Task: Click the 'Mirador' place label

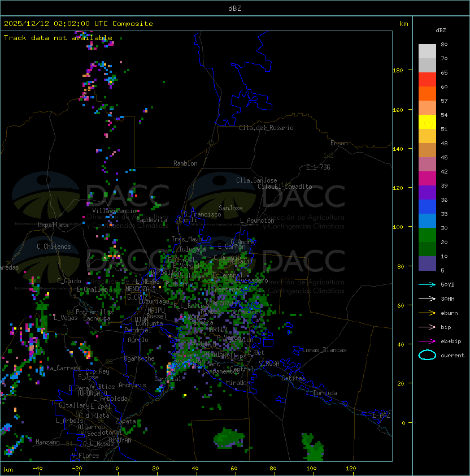Action: pos(238,383)
